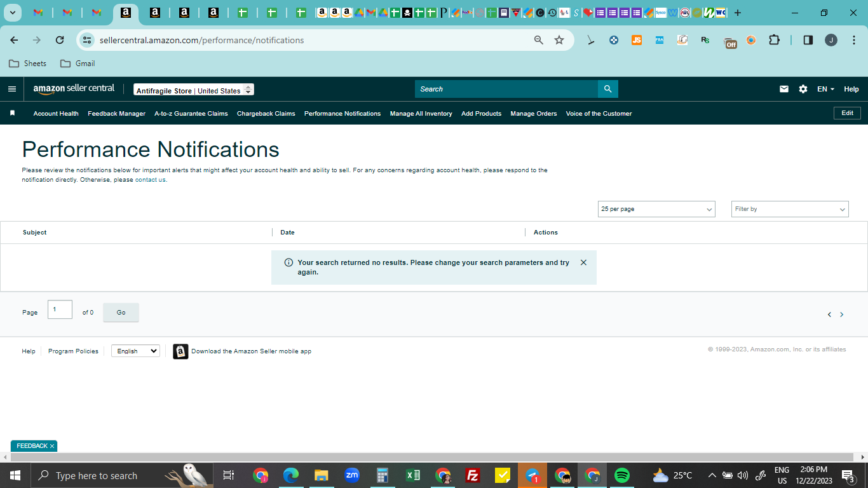868x488 pixels.
Task: Click the blue FBA extension icon
Action: [660, 40]
